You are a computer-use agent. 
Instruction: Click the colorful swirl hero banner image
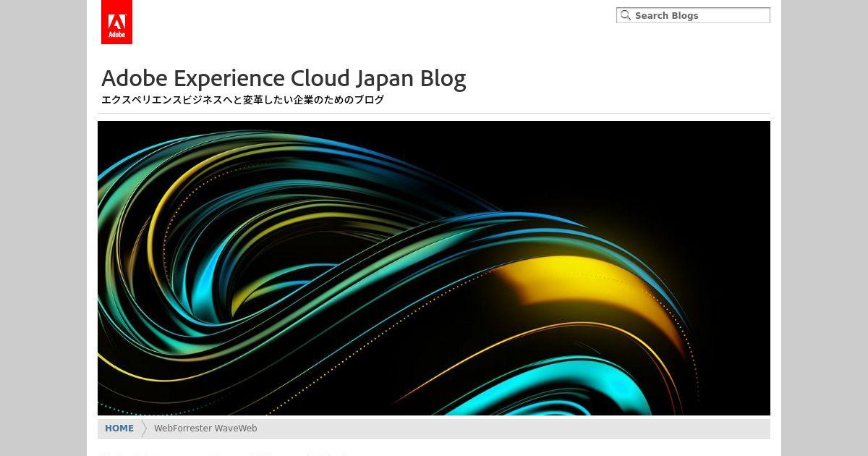tap(434, 268)
